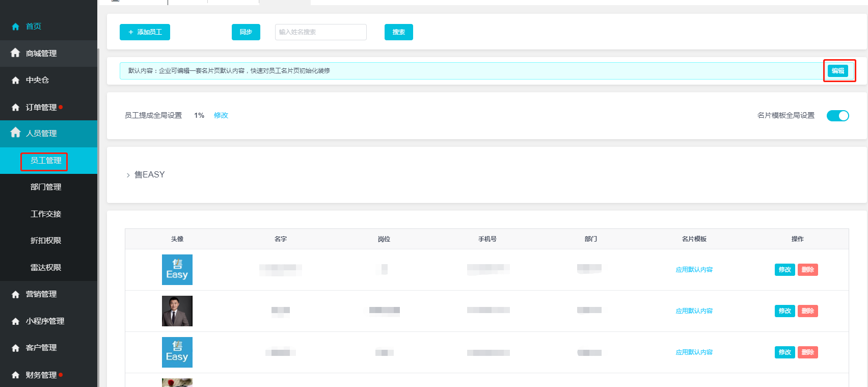The image size is (868, 387).
Task: Click the man-in-suit avatar photo
Action: 177,311
